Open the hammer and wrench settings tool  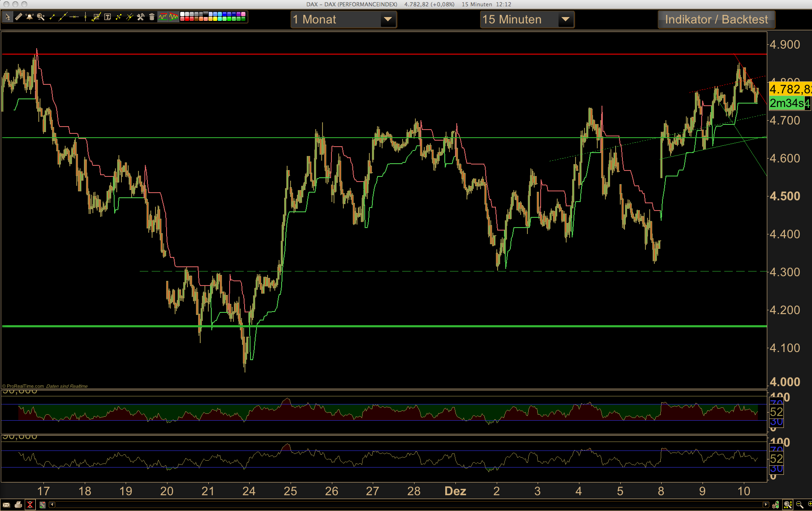141,17
